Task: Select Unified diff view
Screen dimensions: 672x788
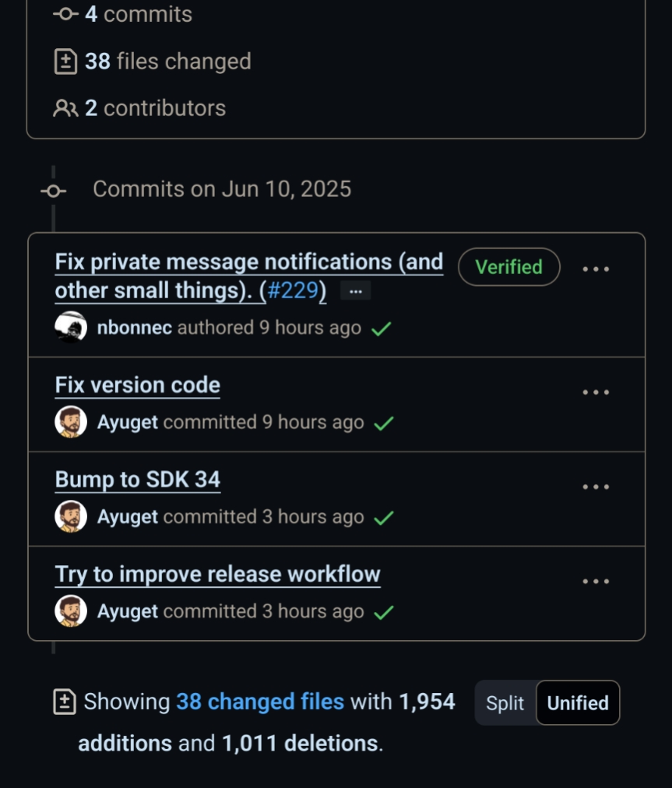Action: 577,703
